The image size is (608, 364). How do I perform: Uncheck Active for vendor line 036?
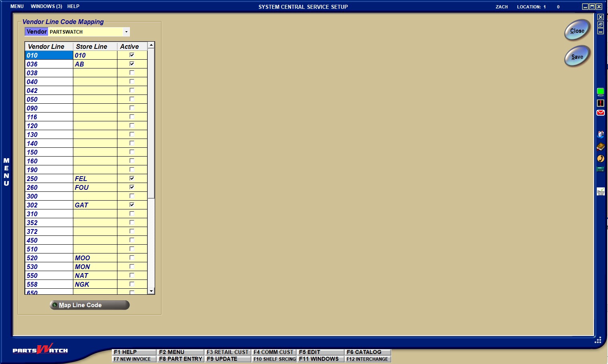132,64
